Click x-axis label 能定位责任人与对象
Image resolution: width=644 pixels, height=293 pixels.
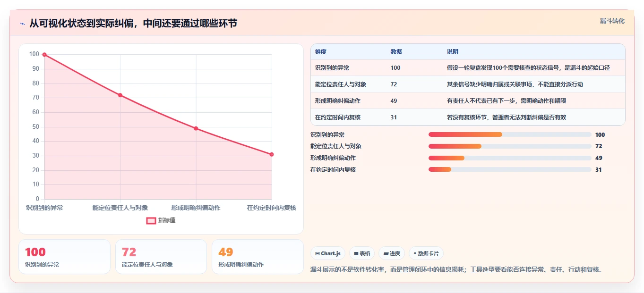coord(120,208)
